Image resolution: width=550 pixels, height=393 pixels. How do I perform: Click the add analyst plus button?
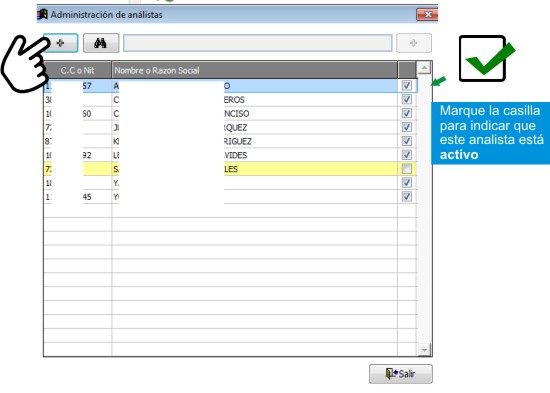coord(60,43)
